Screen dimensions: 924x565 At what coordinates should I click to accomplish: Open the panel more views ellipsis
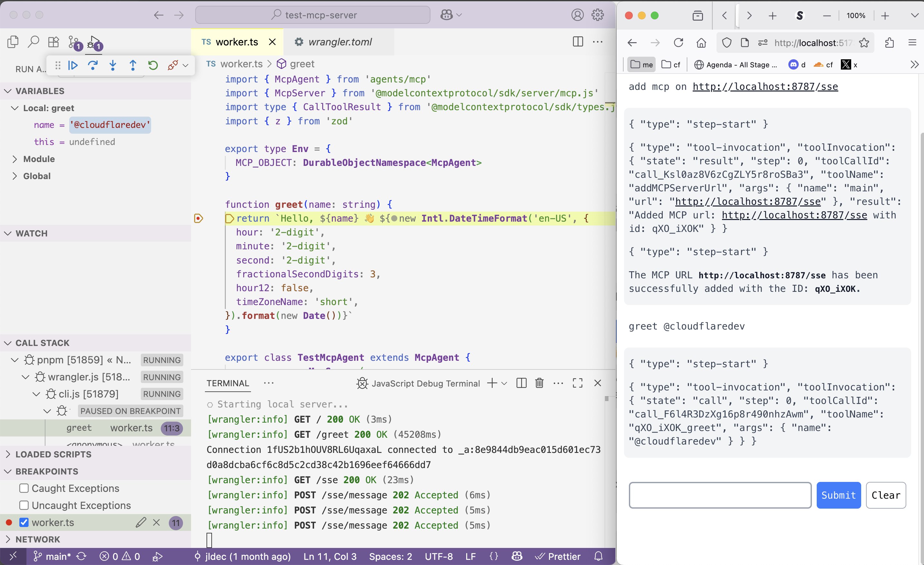pos(268,383)
